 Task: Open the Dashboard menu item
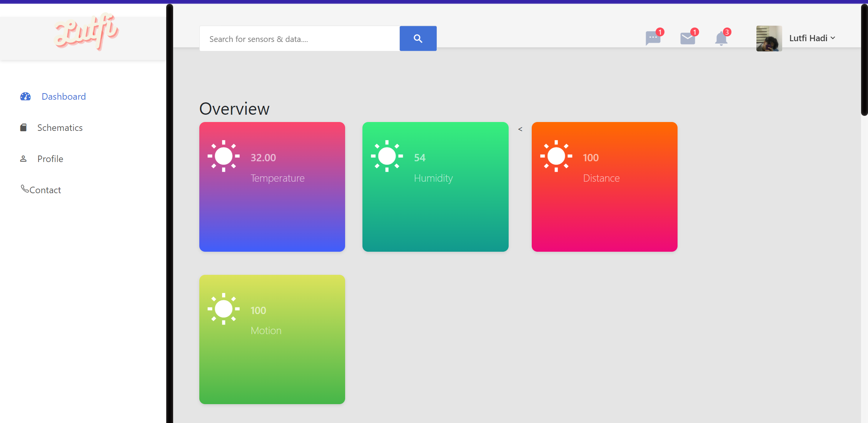(64, 97)
